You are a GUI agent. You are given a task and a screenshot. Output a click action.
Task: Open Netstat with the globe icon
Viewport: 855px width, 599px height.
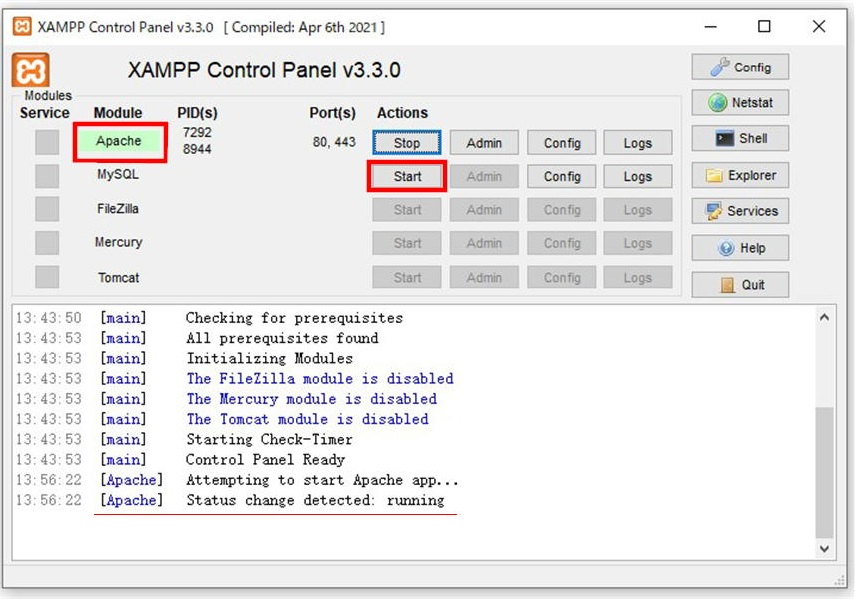point(740,103)
